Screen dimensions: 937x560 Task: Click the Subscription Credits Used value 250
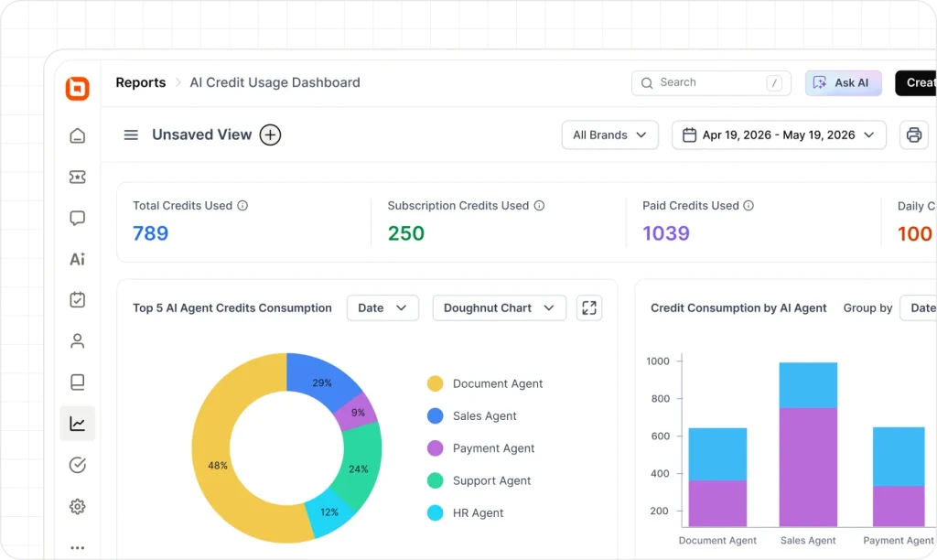coord(406,233)
